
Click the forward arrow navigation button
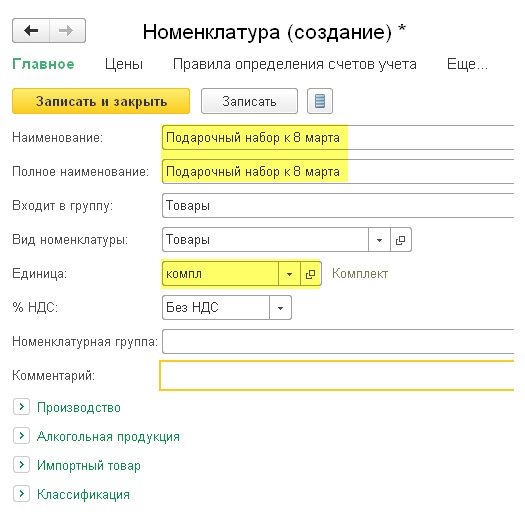[x=67, y=30]
